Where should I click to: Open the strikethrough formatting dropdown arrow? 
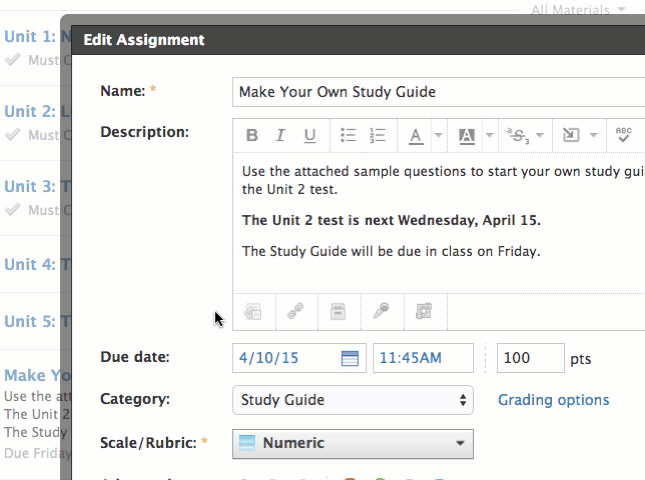[x=540, y=135]
